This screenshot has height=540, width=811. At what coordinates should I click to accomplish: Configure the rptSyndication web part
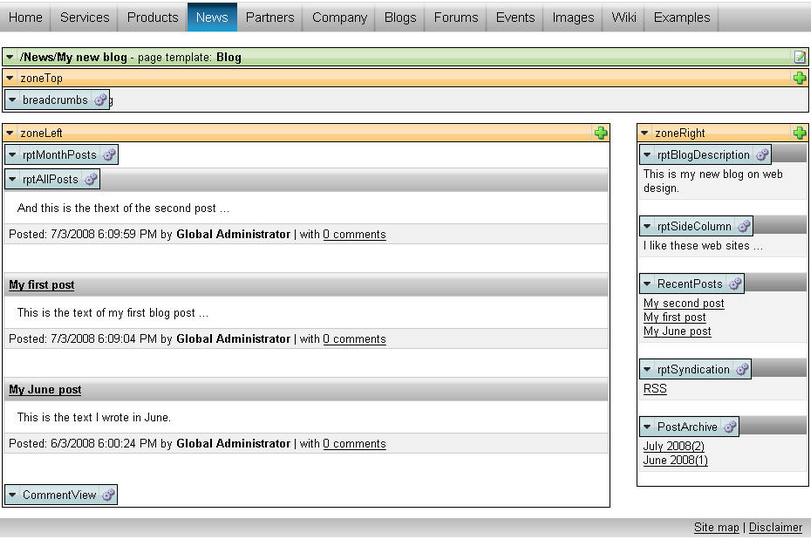point(743,369)
